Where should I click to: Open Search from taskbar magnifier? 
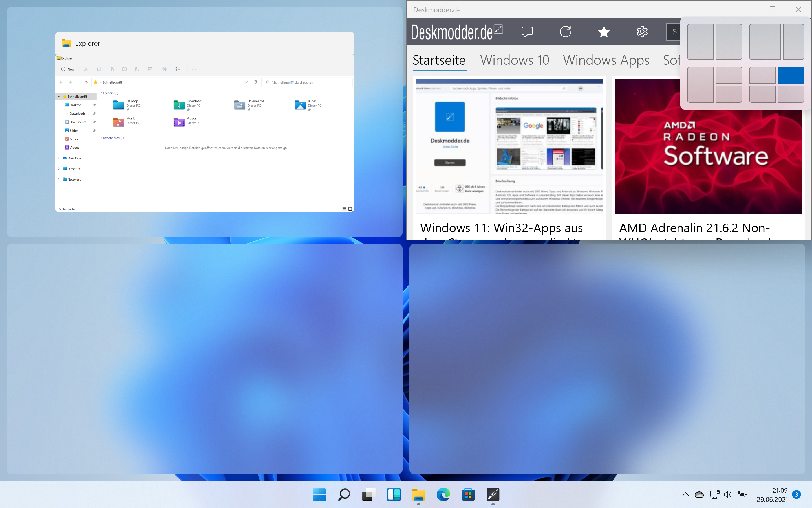click(344, 494)
